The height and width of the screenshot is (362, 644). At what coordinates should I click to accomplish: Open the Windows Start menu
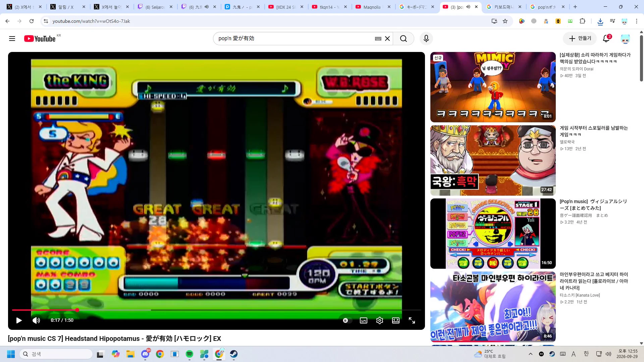pyautogui.click(x=11, y=354)
